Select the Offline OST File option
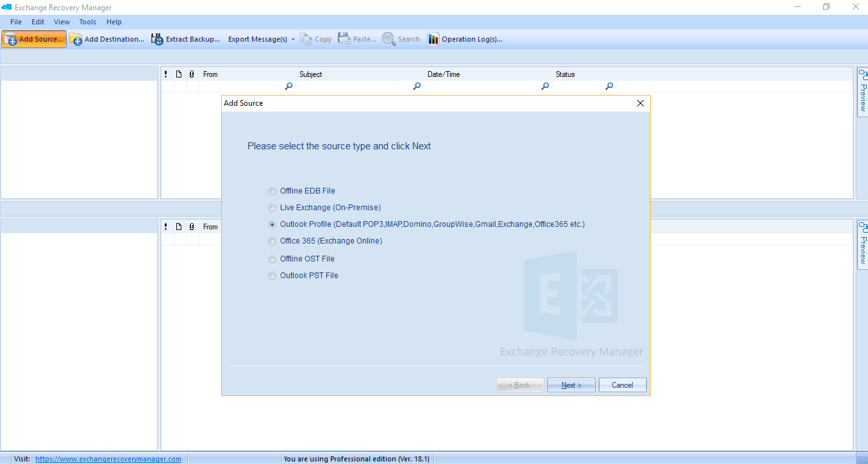Screen dimensions: 868x464 click(272, 259)
